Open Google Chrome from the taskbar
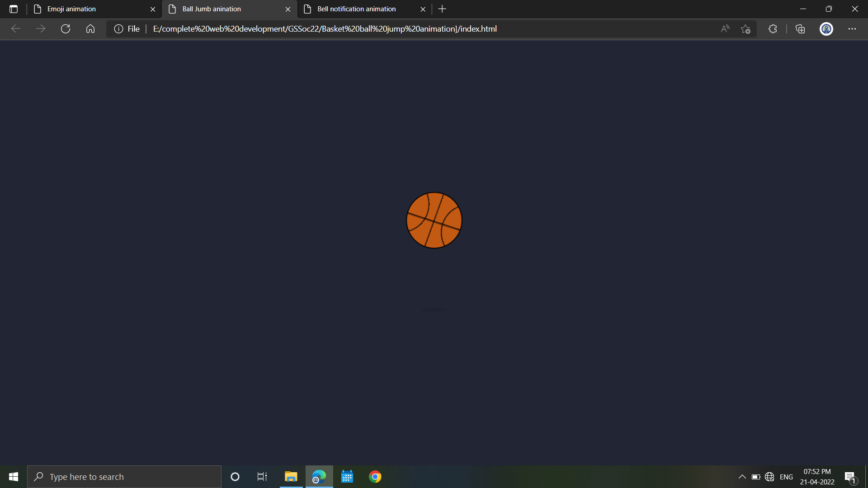Image resolution: width=868 pixels, height=488 pixels. tap(375, 476)
